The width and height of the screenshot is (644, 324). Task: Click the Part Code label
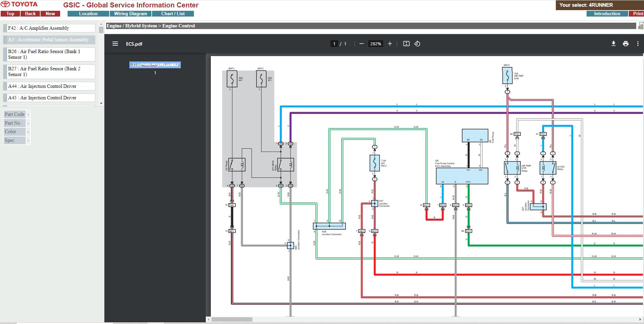click(x=15, y=114)
